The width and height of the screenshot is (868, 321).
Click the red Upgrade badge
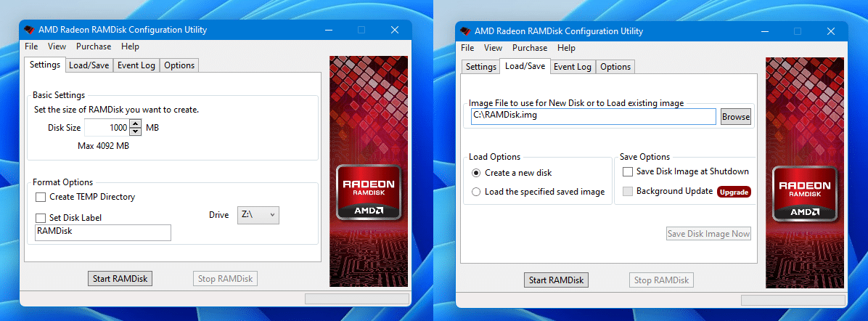[x=734, y=192]
